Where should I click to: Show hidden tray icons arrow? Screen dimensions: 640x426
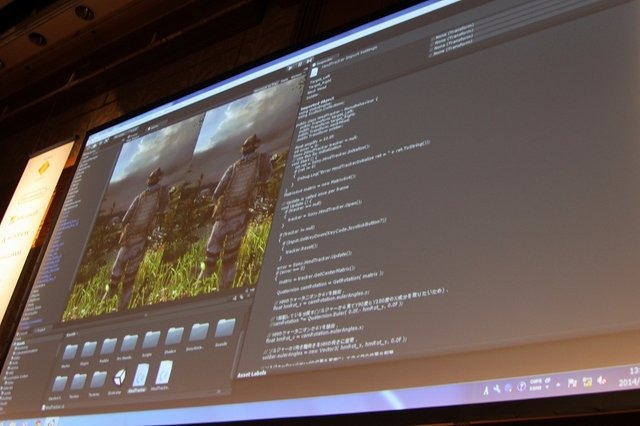point(558,384)
